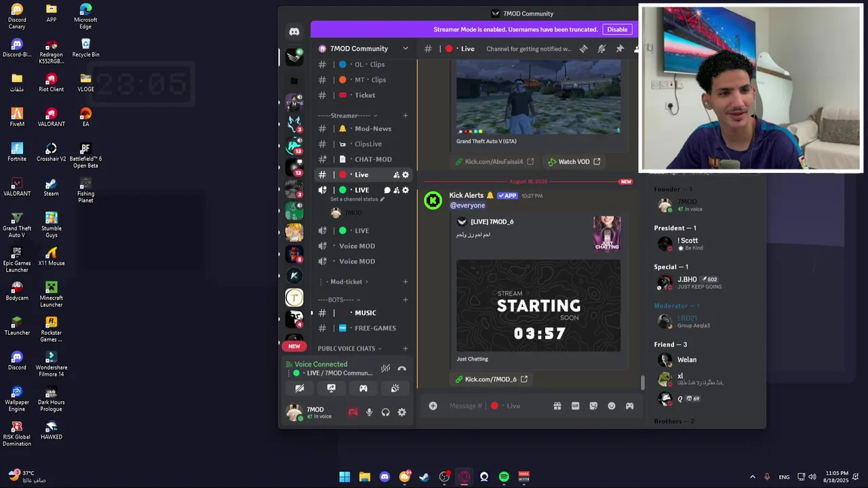Show hidden system tray icons

coord(752,477)
